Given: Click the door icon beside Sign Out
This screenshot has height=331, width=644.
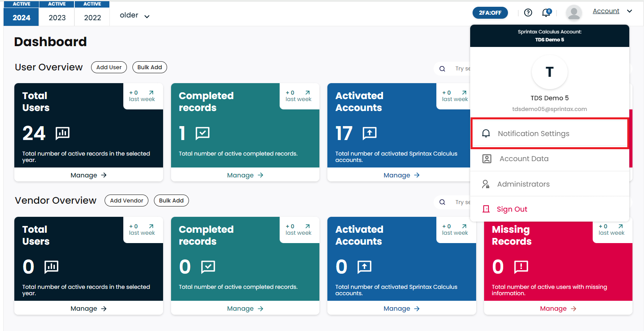Looking at the screenshot, I should point(486,209).
